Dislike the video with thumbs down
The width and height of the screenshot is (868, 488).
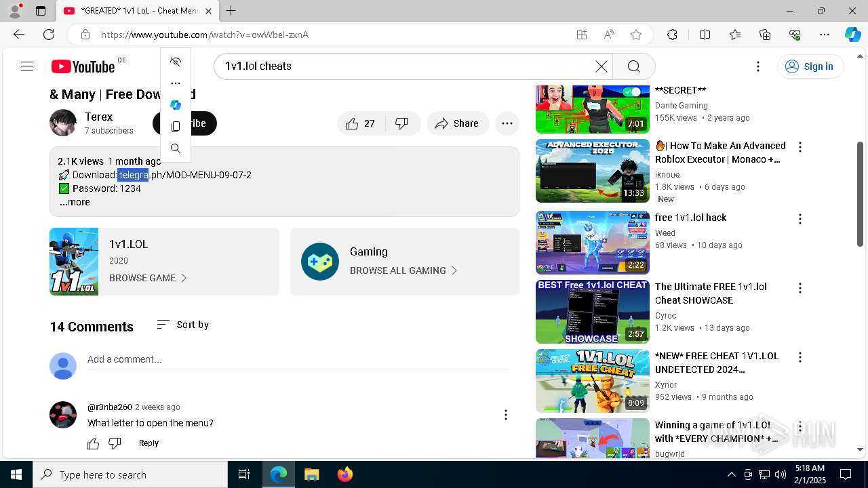[402, 123]
